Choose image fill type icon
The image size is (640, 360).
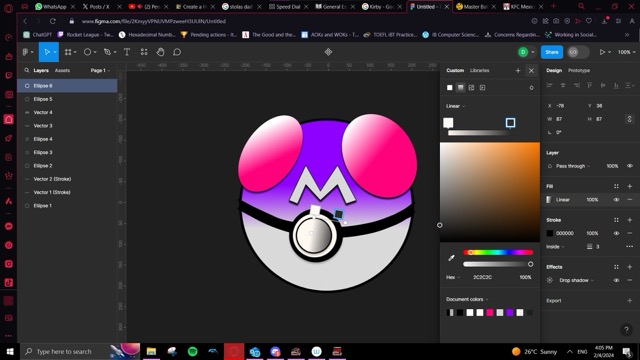(471, 87)
